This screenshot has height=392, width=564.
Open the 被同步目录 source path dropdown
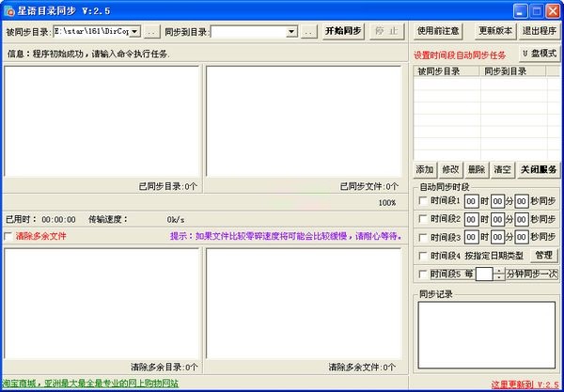(134, 32)
